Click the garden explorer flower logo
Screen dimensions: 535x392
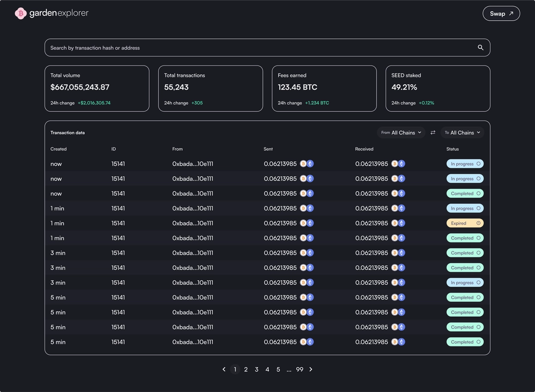(x=20, y=13)
